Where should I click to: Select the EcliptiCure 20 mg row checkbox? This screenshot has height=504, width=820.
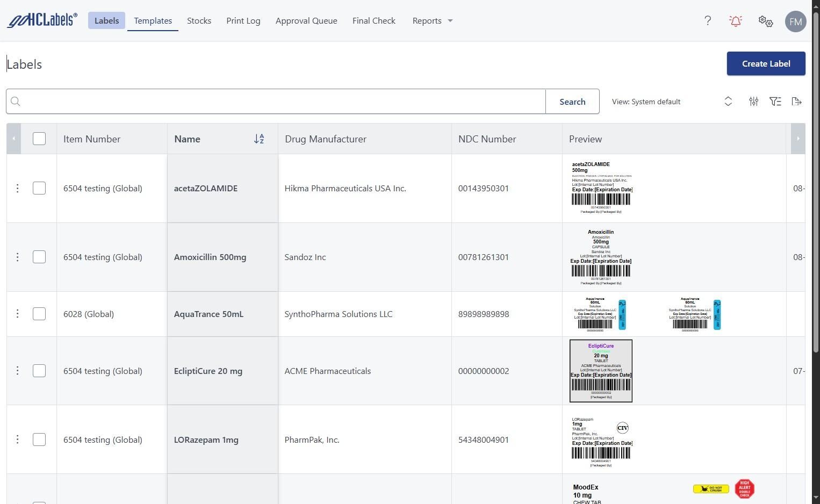click(39, 371)
